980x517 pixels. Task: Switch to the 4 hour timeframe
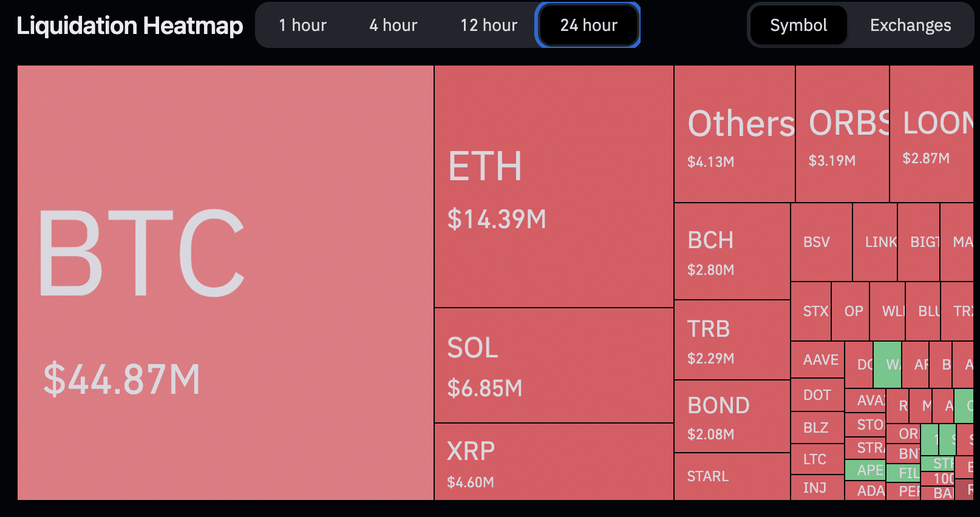click(393, 25)
